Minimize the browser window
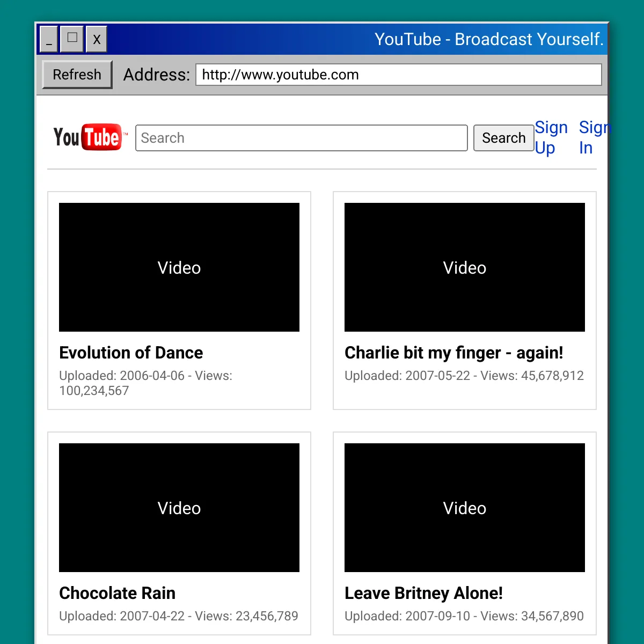The width and height of the screenshot is (644, 644). pos(48,39)
